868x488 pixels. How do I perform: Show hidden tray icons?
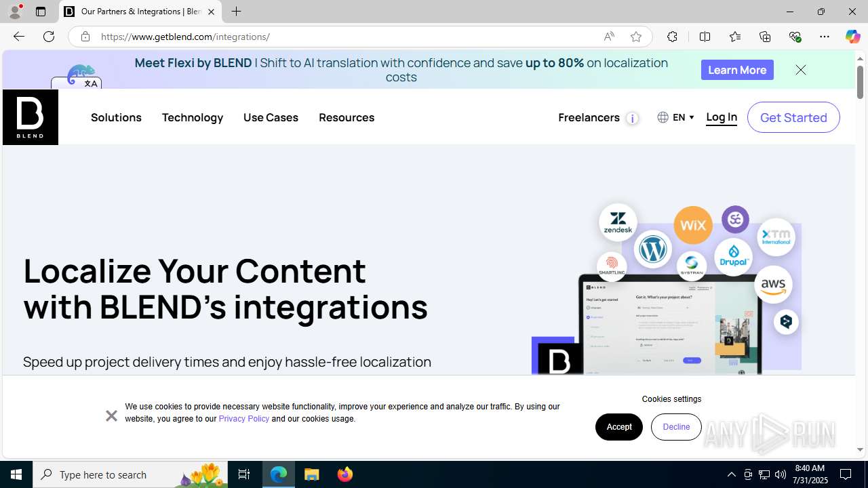point(731,474)
